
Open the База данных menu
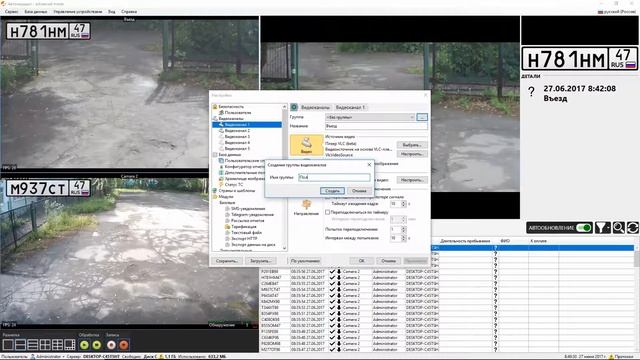(36, 12)
